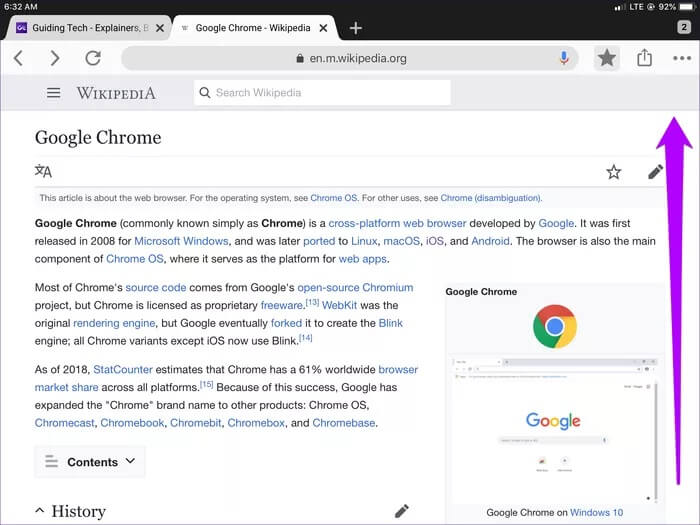This screenshot has height=525, width=700.
Task: Open the Google link in intro
Action: (x=556, y=223)
